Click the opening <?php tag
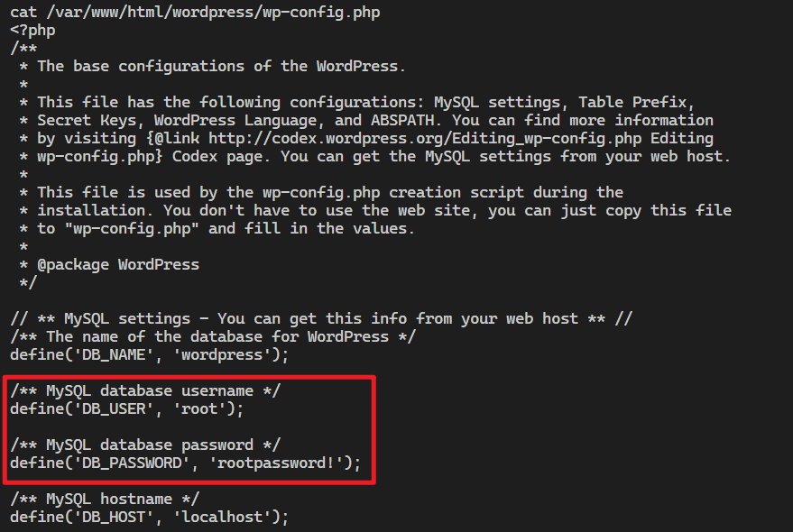Viewport: 793px width, 532px height. 32,31
